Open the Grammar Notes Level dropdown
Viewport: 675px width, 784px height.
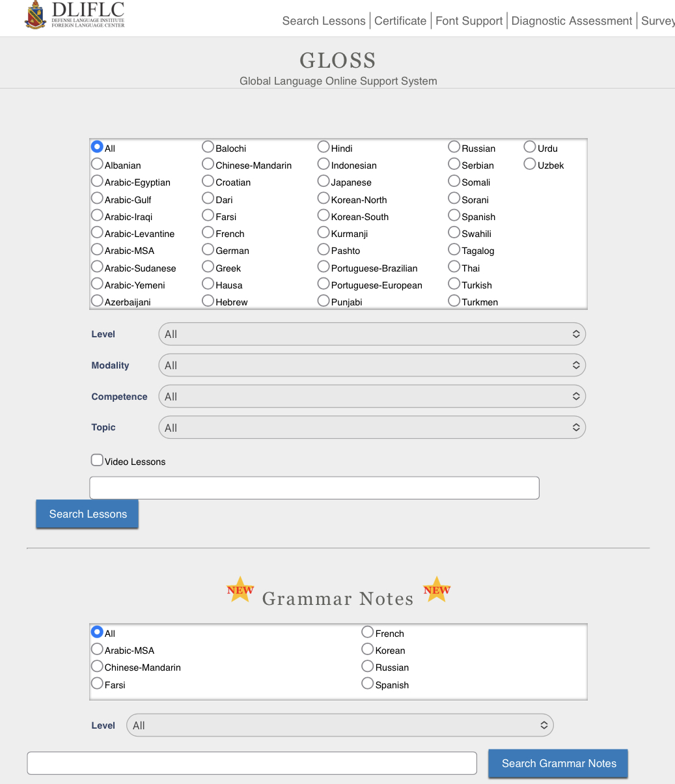pyautogui.click(x=340, y=725)
